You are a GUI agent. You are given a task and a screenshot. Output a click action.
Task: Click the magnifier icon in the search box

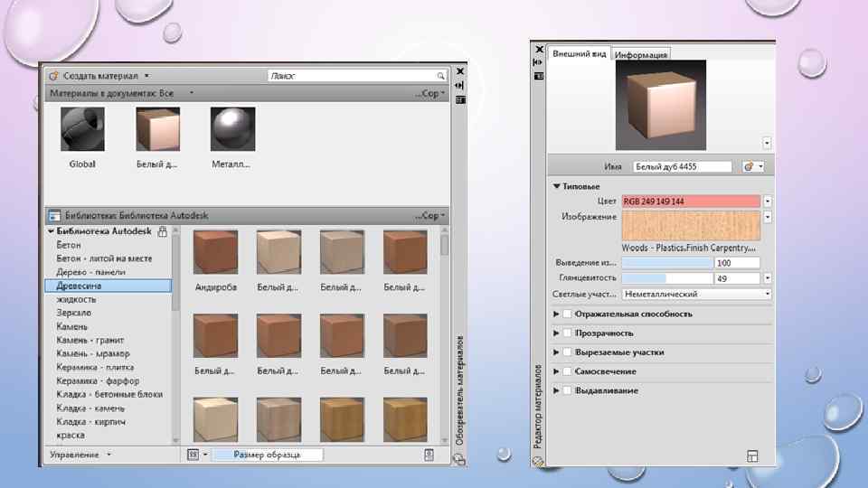point(441,77)
